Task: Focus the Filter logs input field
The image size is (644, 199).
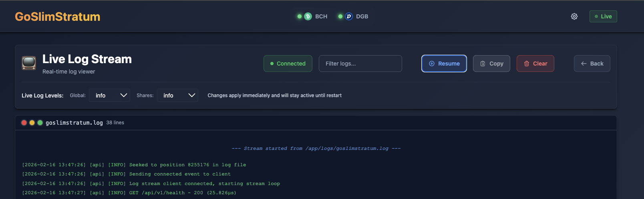Action: 360,64
